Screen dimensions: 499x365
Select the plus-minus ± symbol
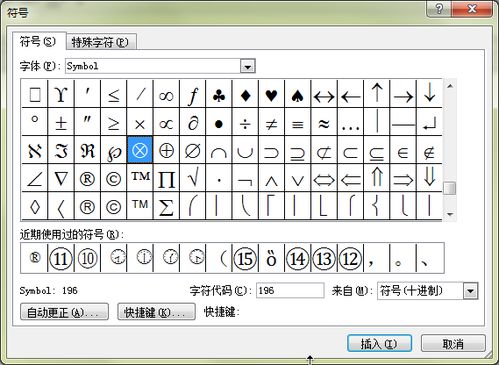point(61,122)
